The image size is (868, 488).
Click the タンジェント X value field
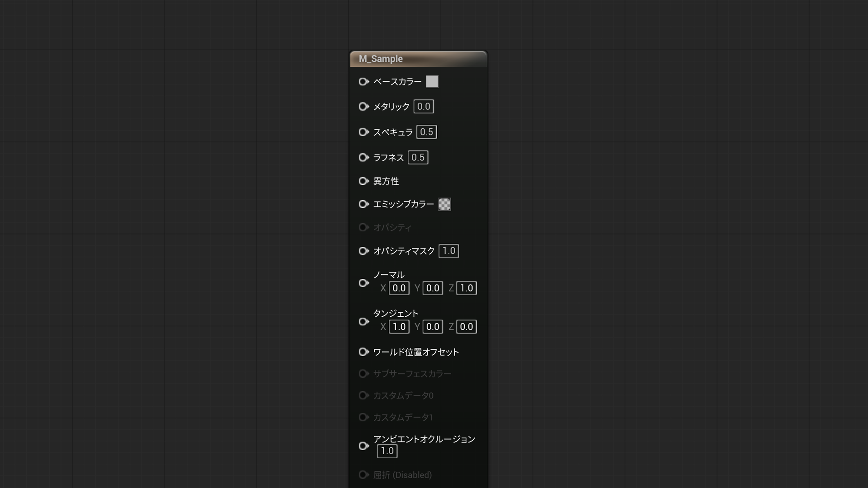point(399,327)
